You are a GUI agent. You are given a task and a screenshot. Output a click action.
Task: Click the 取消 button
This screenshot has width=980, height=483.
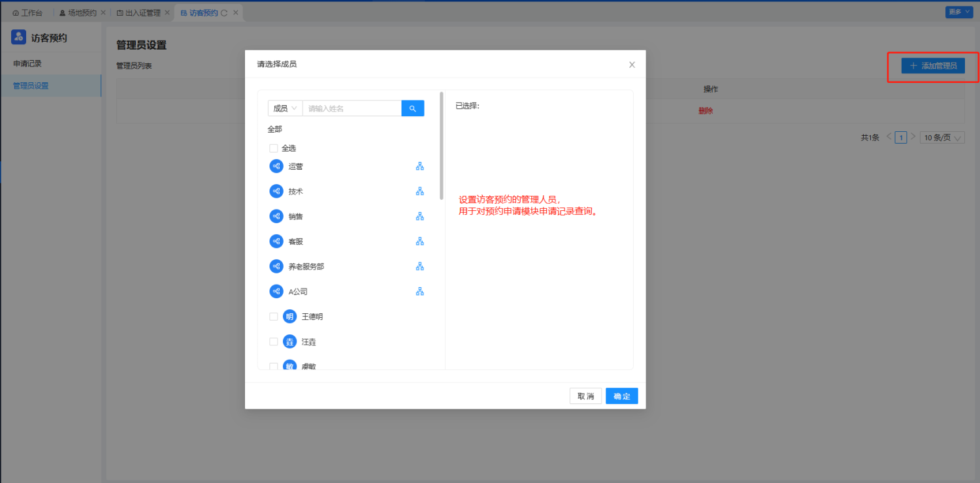(x=585, y=396)
